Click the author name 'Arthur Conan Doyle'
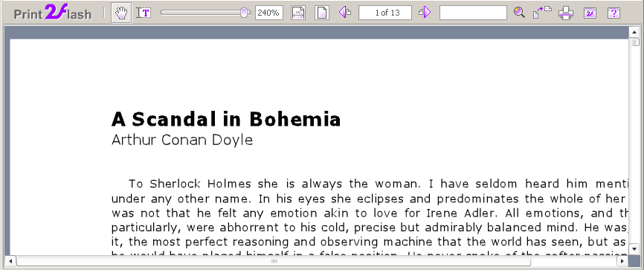This screenshot has height=270, width=644. click(182, 140)
